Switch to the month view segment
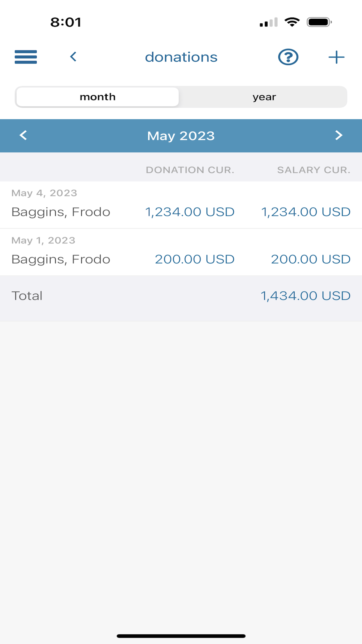The image size is (362, 644). click(x=98, y=97)
